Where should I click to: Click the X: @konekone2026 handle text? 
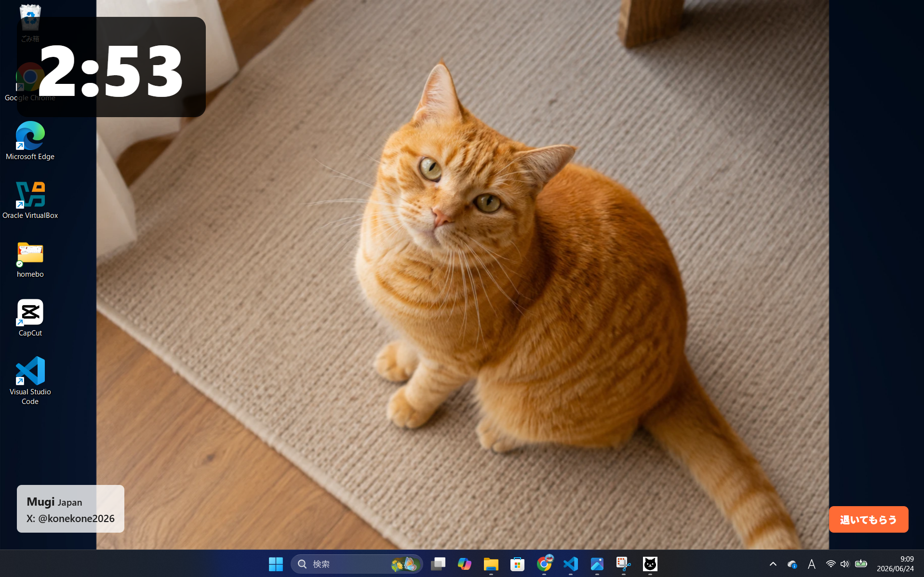tap(70, 518)
